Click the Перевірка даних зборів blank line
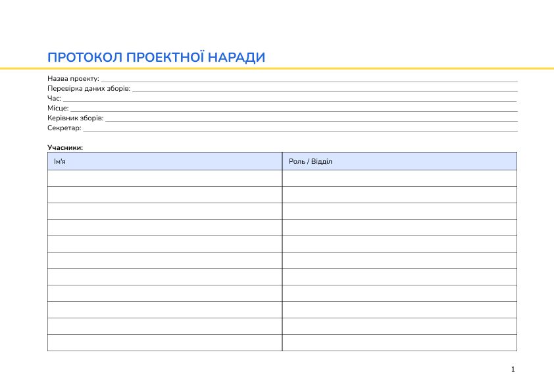Viewport: 554px width, 392px height. tap(296, 88)
